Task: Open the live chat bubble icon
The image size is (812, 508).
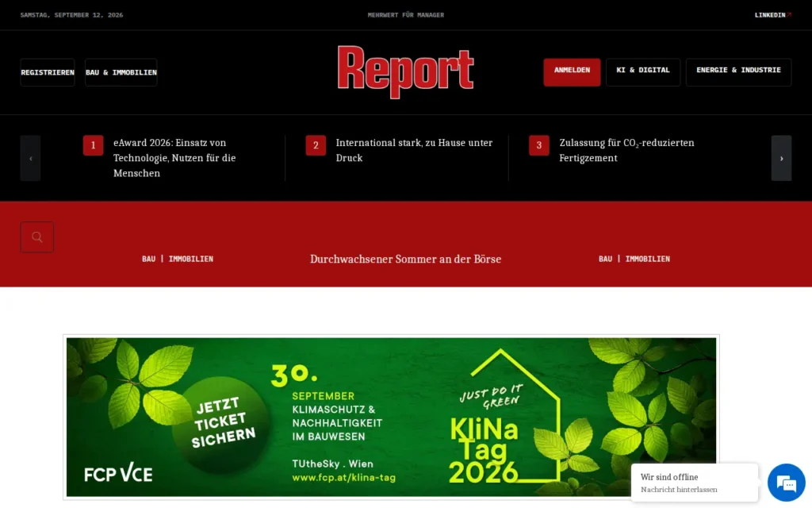Action: [786, 483]
